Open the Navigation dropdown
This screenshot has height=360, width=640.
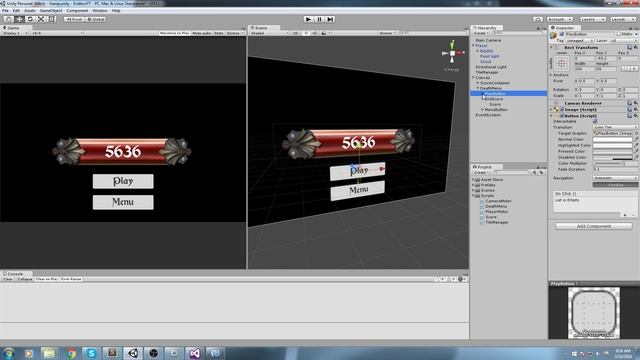pyautogui.click(x=615, y=178)
